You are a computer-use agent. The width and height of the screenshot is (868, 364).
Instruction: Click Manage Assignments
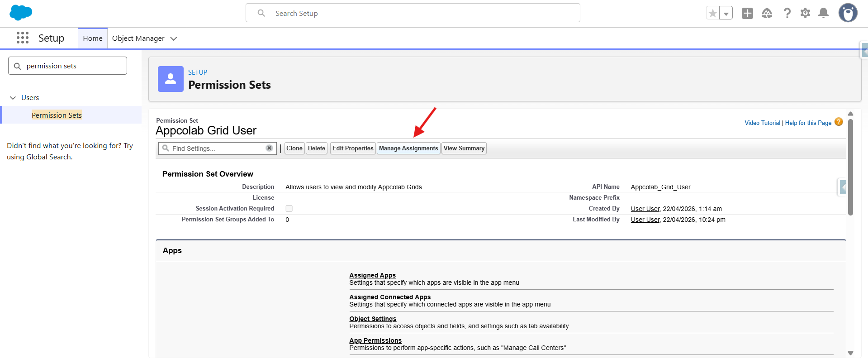point(408,148)
